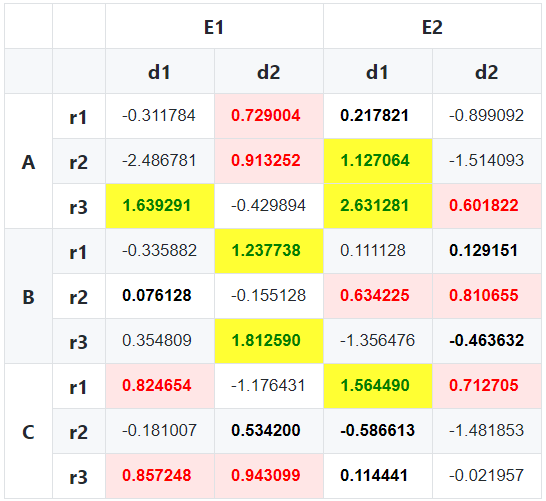The image size is (546, 501).
Task: Select row group label A
Action: pyautogui.click(x=29, y=161)
